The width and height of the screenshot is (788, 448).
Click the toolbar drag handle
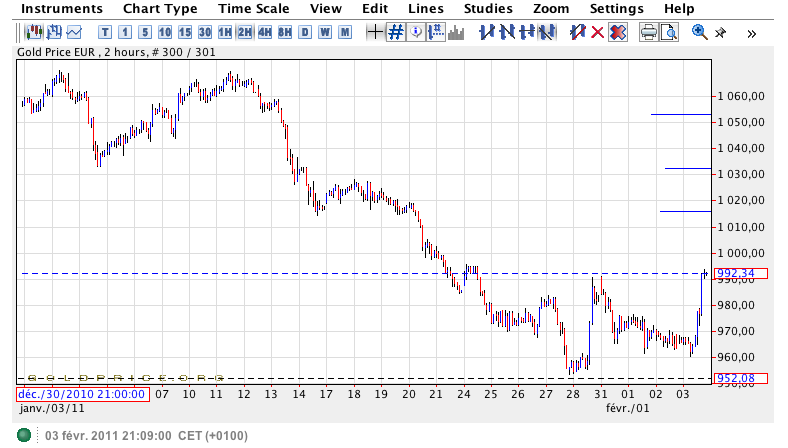pyautogui.click(x=18, y=33)
